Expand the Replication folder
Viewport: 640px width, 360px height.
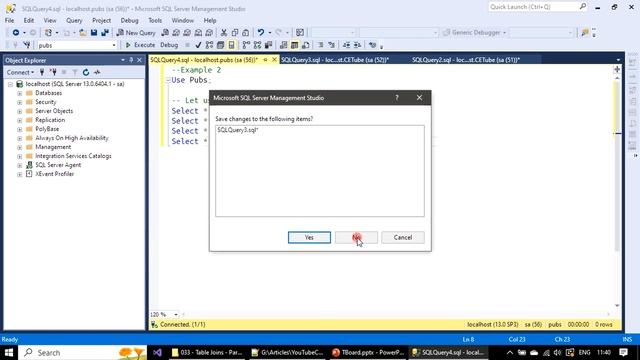pyautogui.click(x=19, y=120)
